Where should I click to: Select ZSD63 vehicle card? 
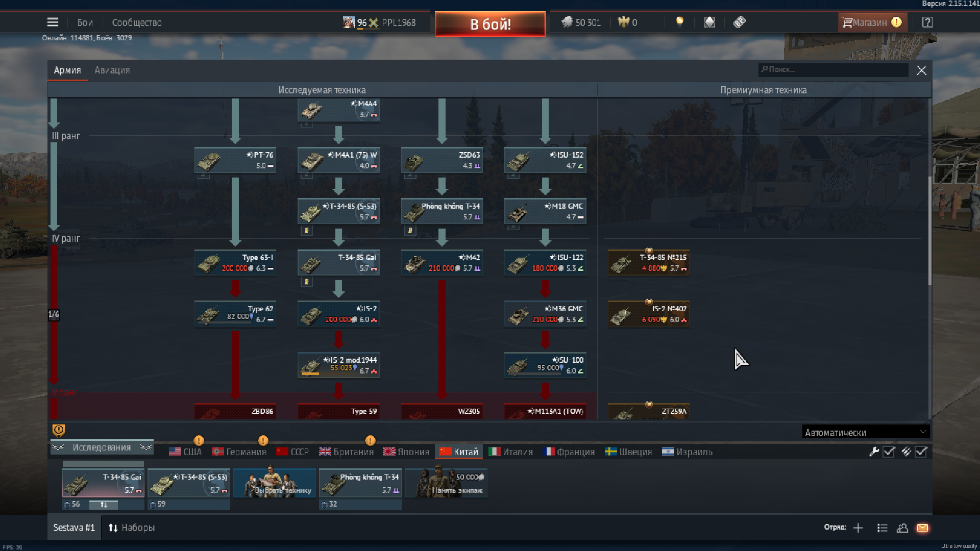(442, 160)
